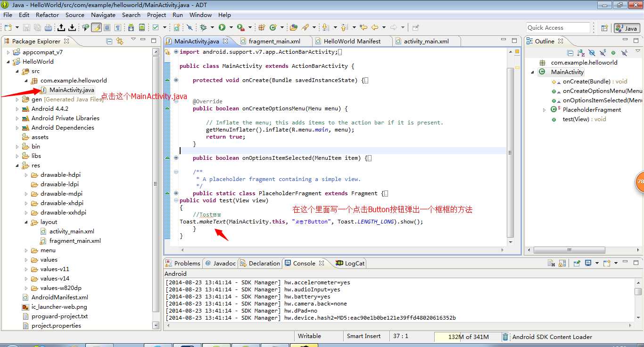This screenshot has height=347, width=644.
Task: Toggle Hide Static Members in Outline
Action: tap(603, 53)
